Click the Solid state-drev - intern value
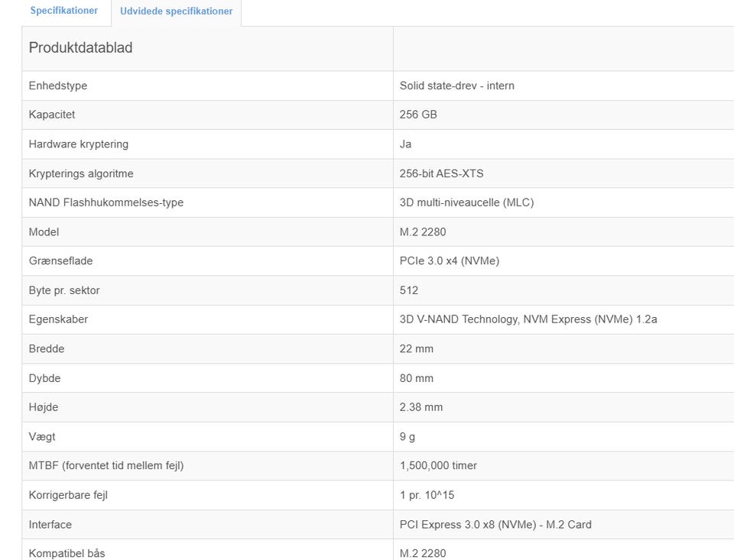734x560 pixels. coord(456,86)
